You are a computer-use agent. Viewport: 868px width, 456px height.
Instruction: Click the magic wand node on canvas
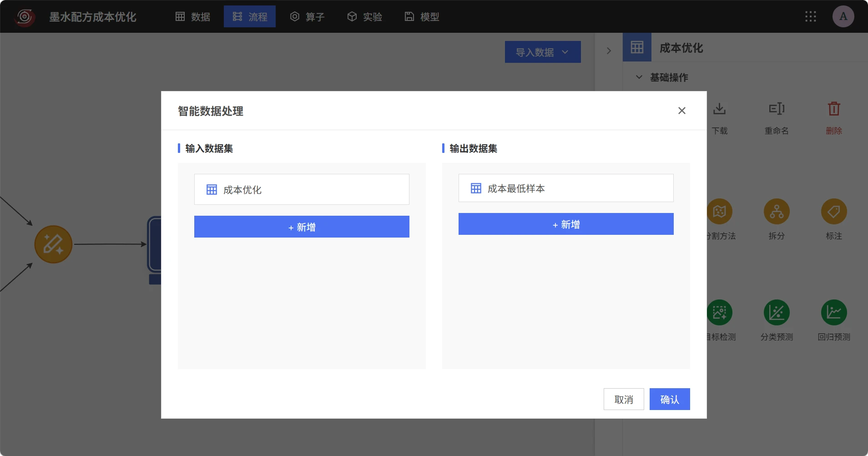(x=53, y=244)
